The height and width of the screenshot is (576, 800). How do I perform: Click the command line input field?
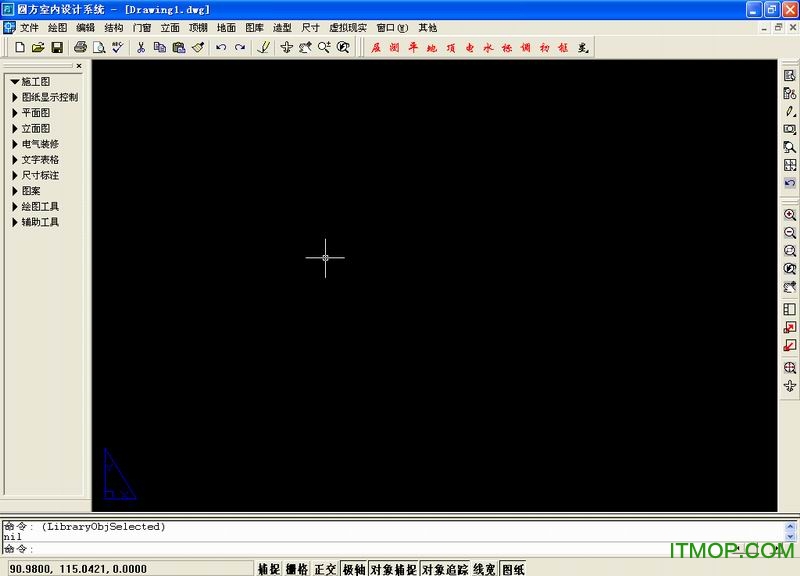click(393, 549)
